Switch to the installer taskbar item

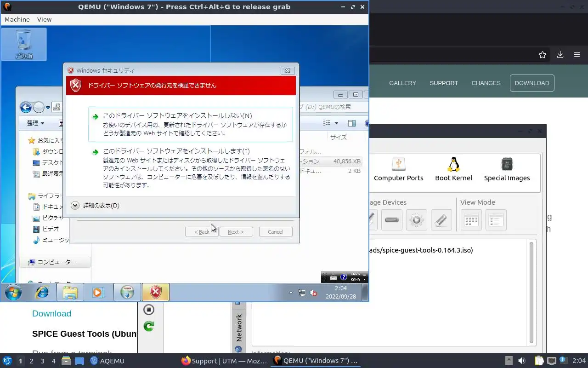(127, 292)
